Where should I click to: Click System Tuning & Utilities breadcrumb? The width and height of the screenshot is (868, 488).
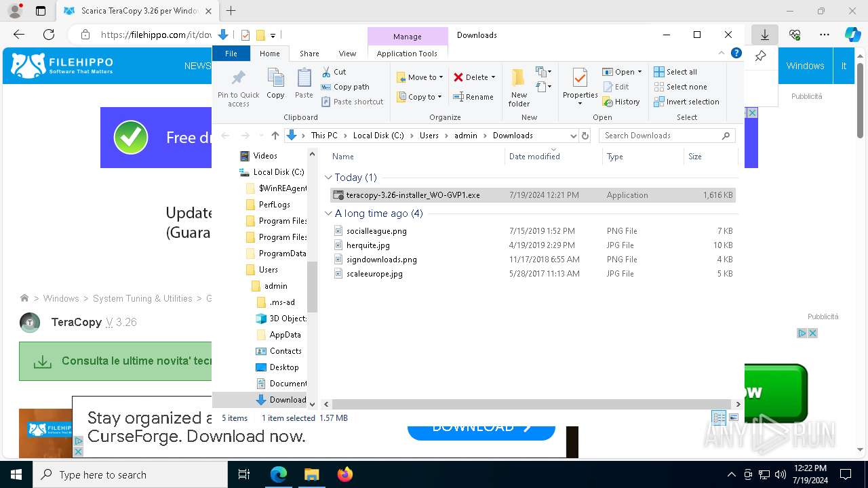tap(142, 298)
